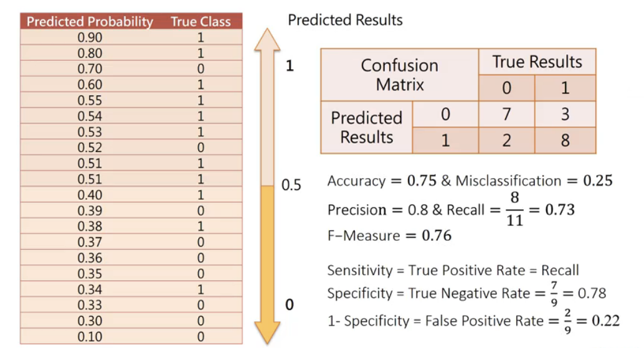Click the True Results matrix header
Viewport: 644px width, 348px height.
click(537, 62)
